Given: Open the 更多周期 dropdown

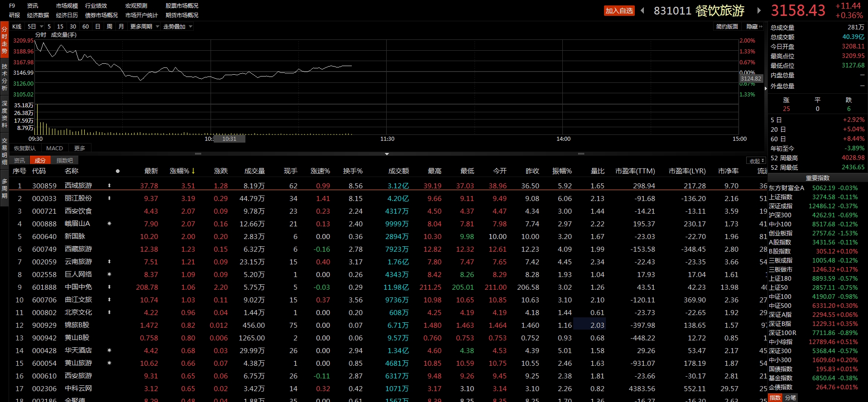Looking at the screenshot, I should click(144, 27).
